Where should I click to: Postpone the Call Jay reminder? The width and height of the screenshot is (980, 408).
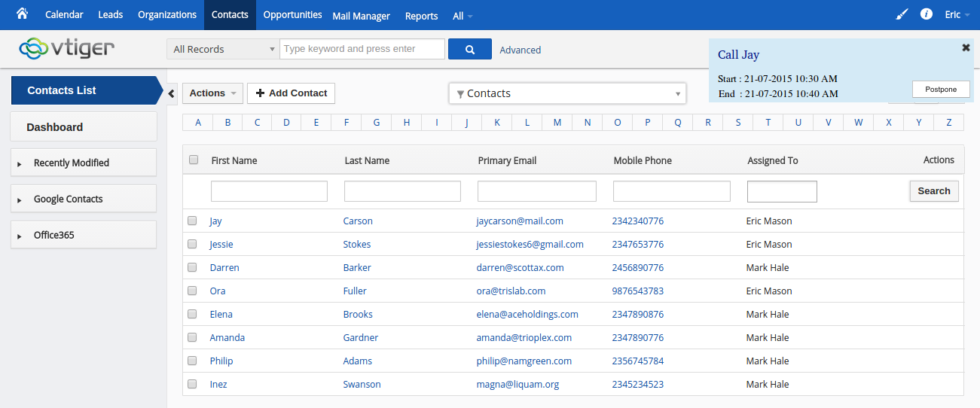coord(940,89)
